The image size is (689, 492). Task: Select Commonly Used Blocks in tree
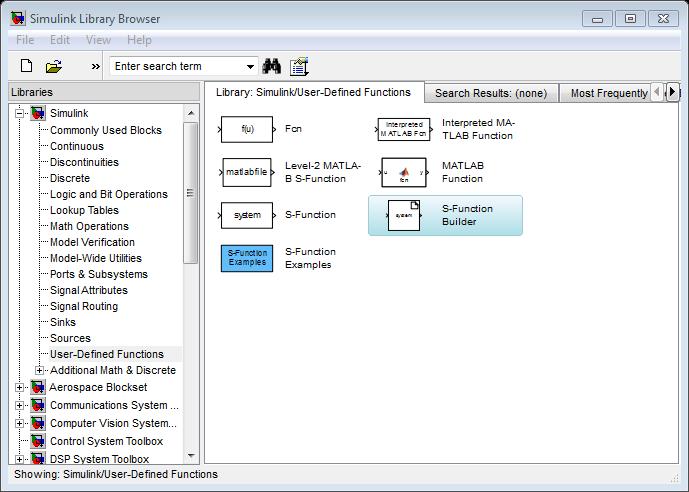coord(106,130)
